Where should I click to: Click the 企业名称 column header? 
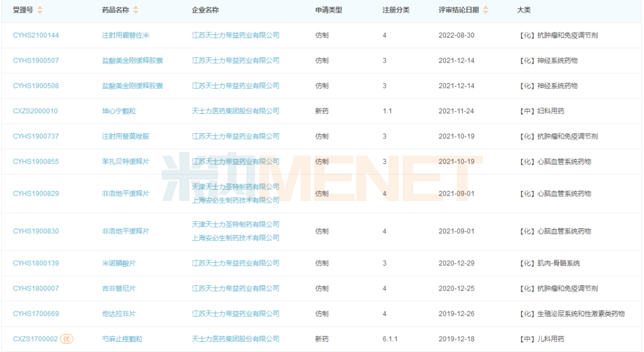(205, 10)
